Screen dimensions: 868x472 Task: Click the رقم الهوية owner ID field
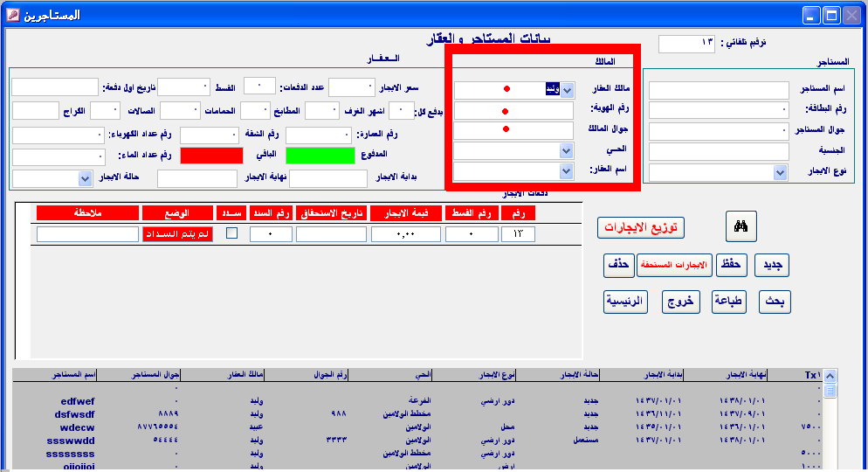(x=513, y=110)
